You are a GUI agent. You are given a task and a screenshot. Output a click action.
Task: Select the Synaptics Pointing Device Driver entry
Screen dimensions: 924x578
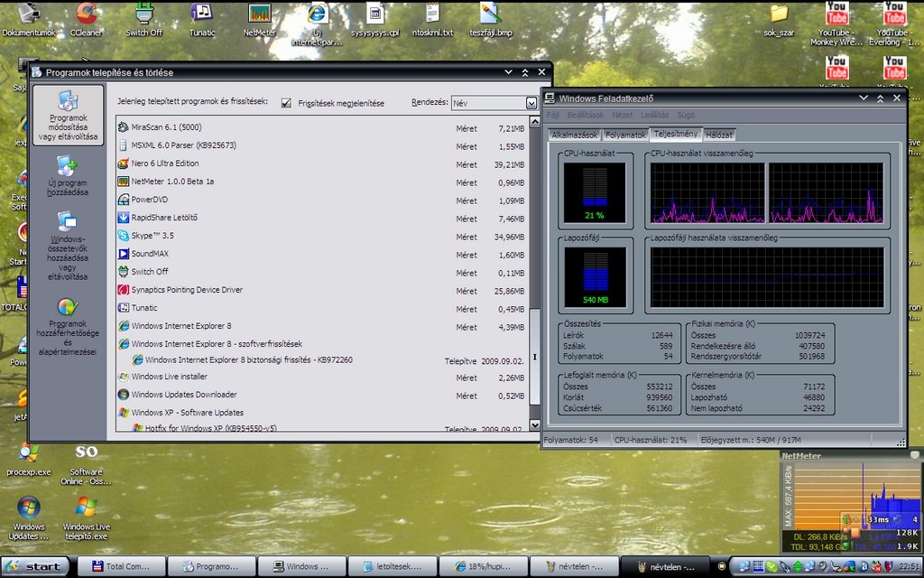coord(321,290)
